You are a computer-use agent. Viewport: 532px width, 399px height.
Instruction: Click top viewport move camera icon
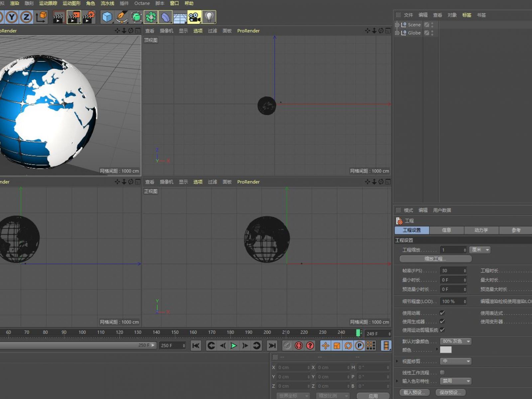(367, 31)
